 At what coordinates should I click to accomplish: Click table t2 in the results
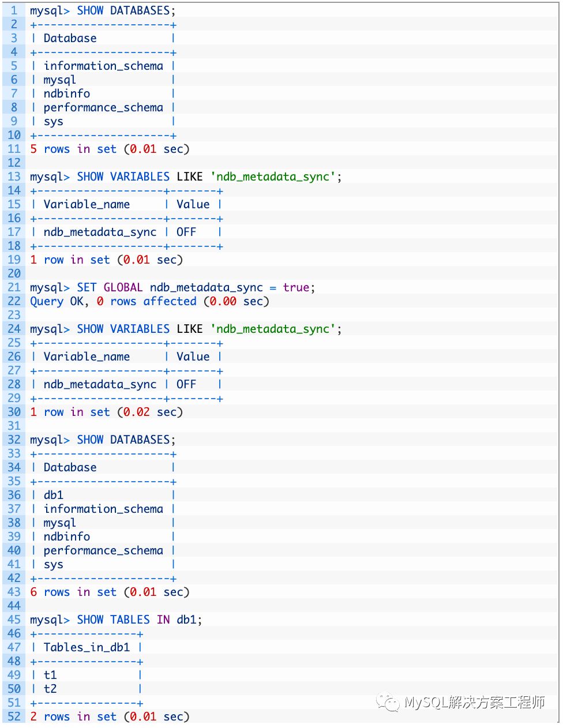50,689
